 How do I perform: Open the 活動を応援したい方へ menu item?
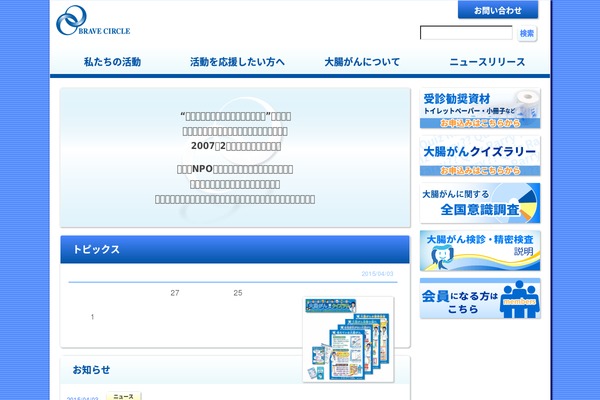pos(237,62)
